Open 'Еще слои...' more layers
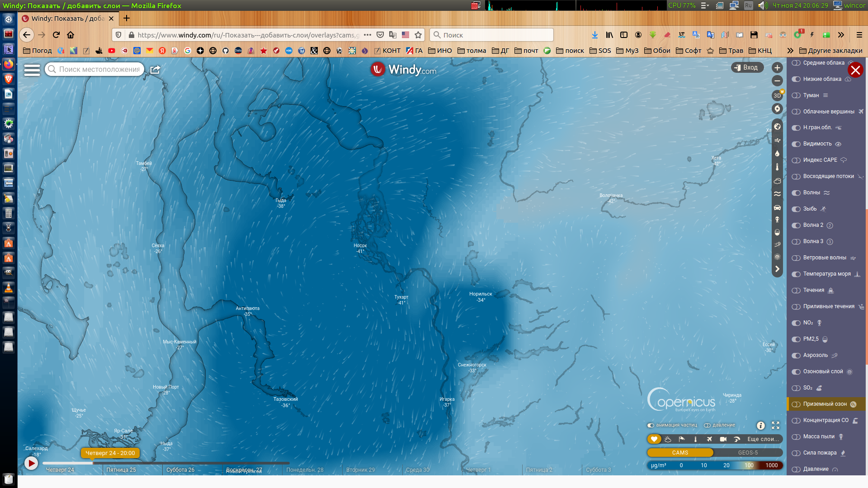868x488 pixels. click(763, 439)
